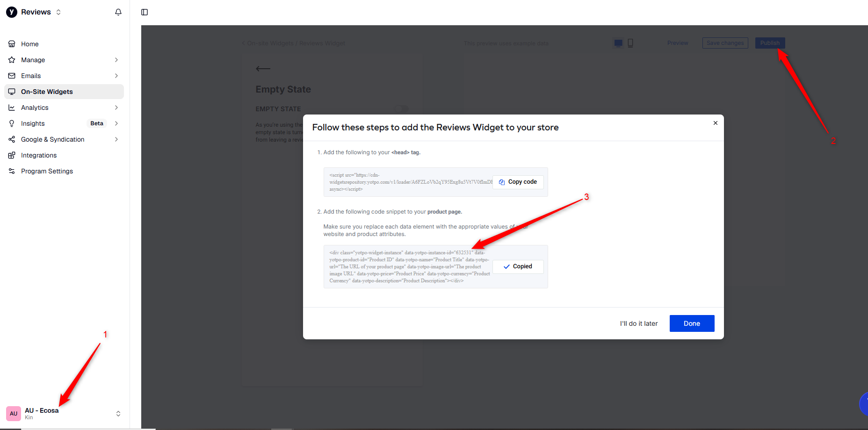This screenshot has width=868, height=430.
Task: Click the Home storefront icon
Action: point(12,44)
